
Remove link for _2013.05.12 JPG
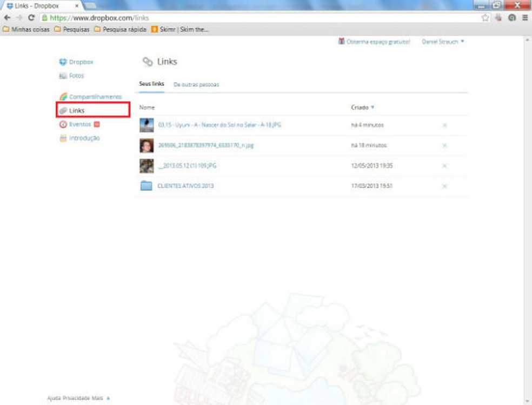coord(444,166)
